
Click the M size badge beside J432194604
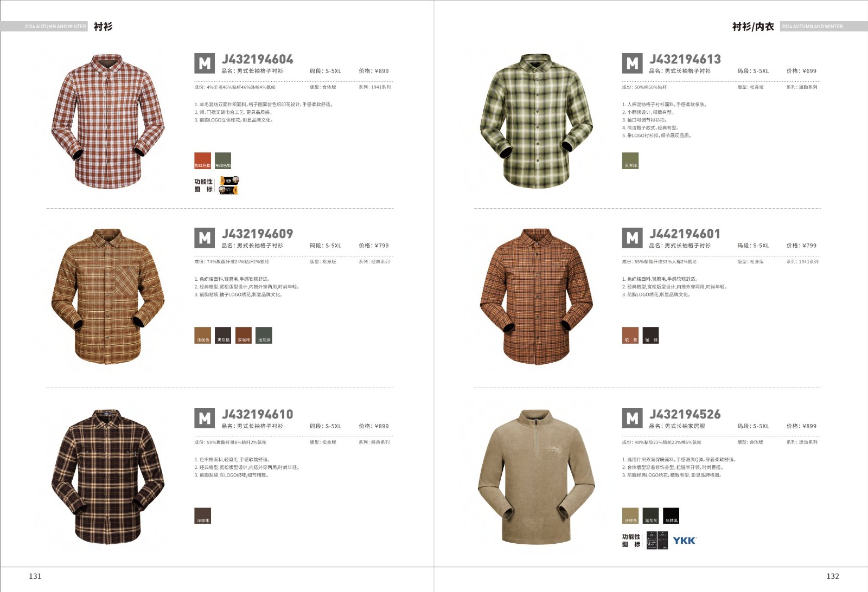(205, 63)
